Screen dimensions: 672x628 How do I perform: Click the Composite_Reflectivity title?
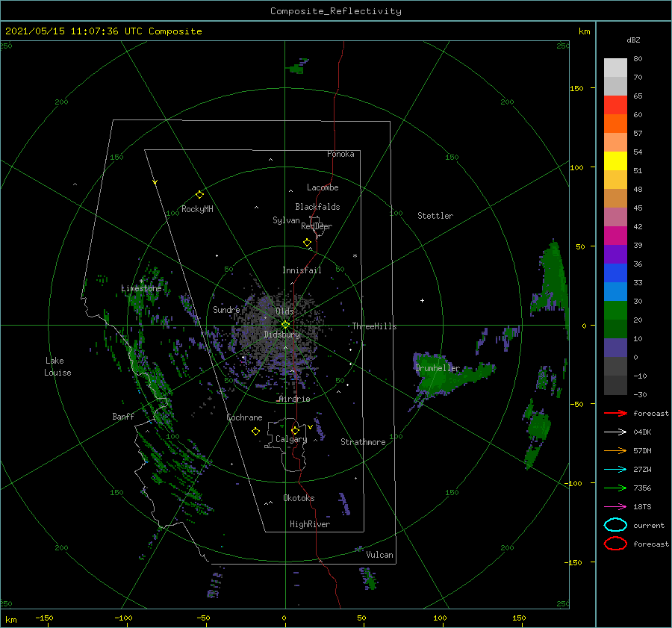336,11
